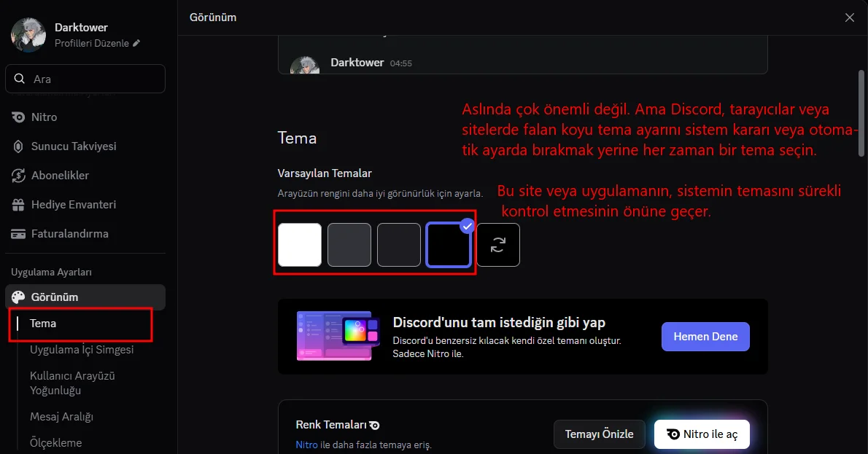The width and height of the screenshot is (868, 454).
Task: Click the settings page vertical scrollbar
Action: pos(861,114)
